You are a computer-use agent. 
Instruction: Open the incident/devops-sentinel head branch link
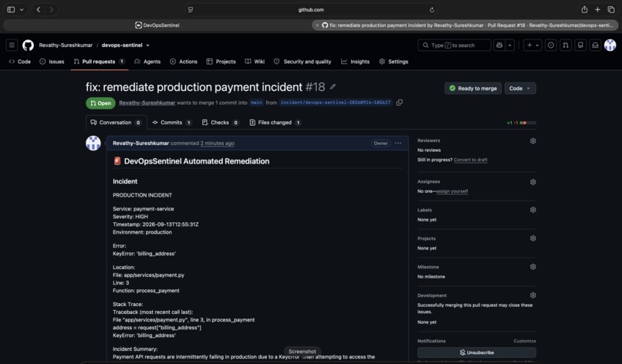point(336,103)
